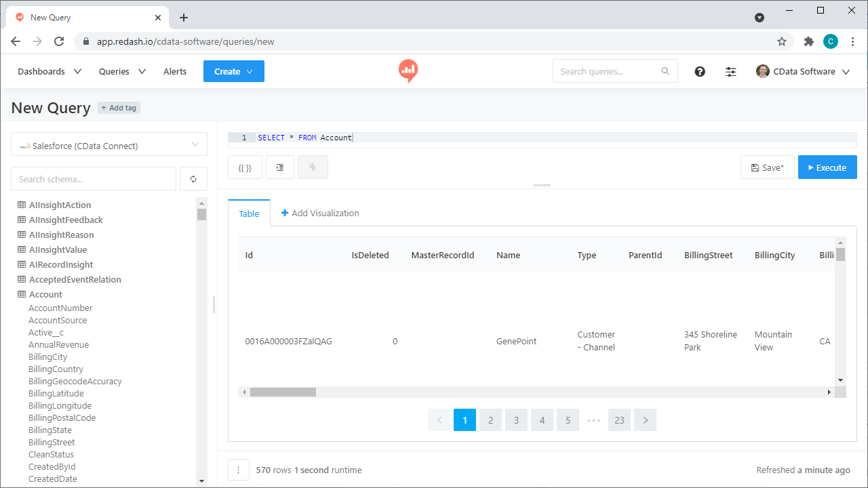Click the AIInsightAction table icon

pyautogui.click(x=22, y=205)
